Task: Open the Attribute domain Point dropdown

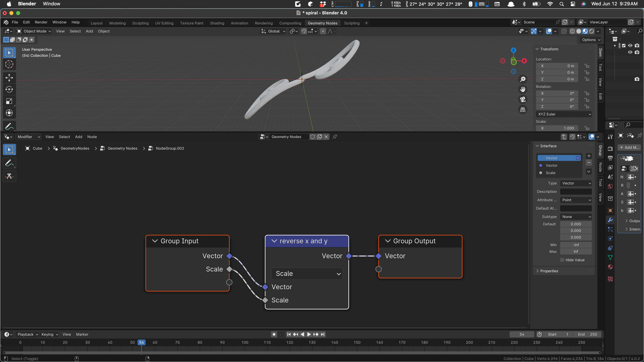Action: 576,200
